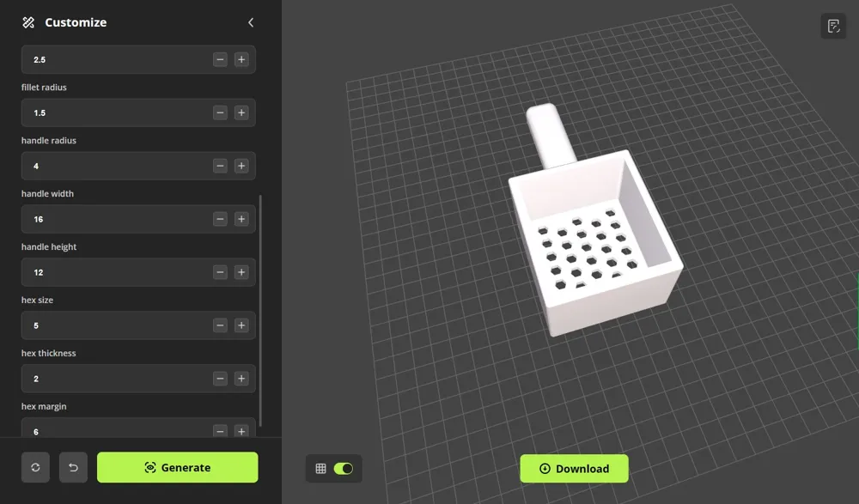Edit the hex size input field

pos(138,325)
